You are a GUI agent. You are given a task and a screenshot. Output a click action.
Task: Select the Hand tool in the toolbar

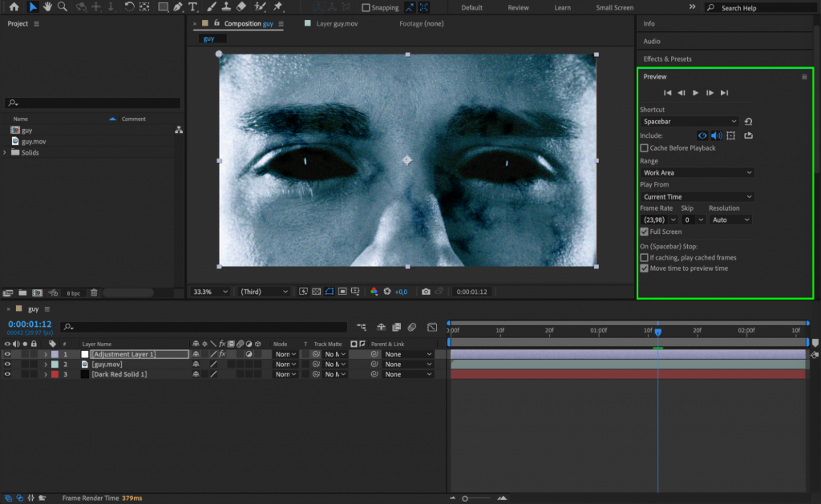coord(47,7)
